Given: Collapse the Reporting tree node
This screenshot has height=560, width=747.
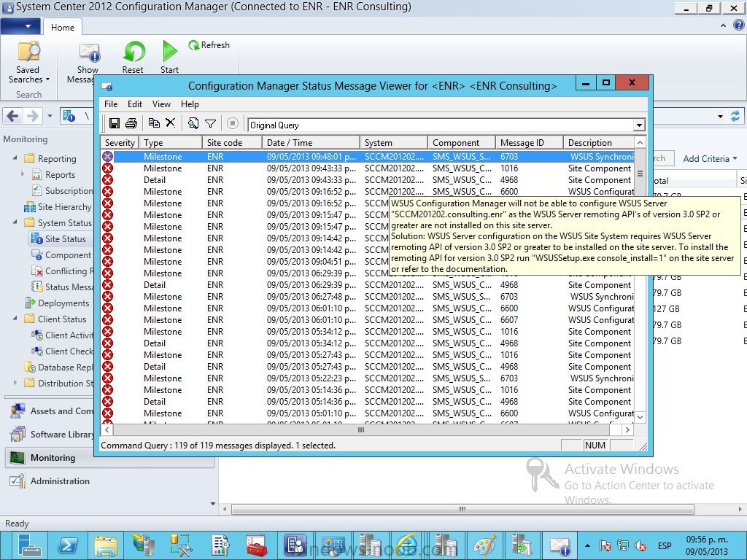Looking at the screenshot, I should (15, 157).
